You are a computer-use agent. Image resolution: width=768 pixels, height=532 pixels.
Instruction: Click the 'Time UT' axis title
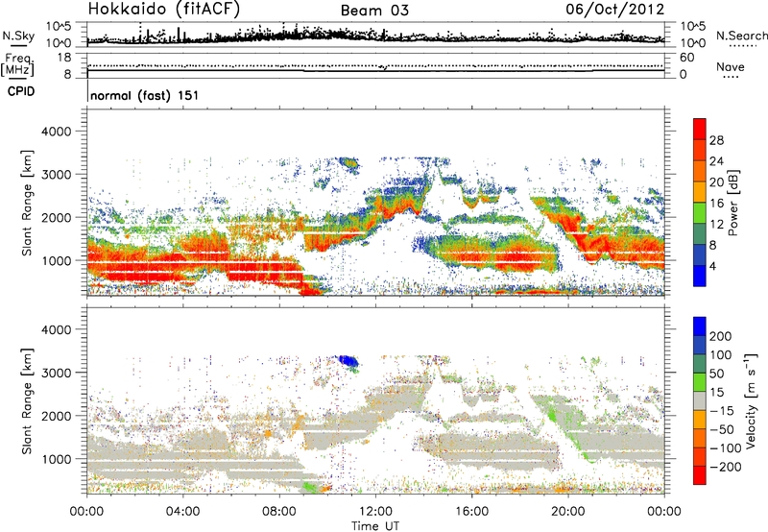(x=375, y=526)
